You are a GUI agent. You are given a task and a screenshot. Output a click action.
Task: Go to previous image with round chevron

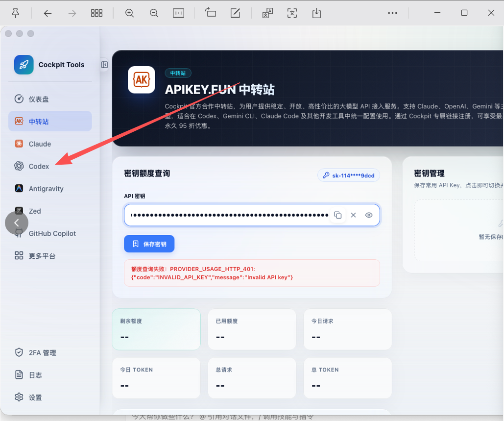coord(17,223)
